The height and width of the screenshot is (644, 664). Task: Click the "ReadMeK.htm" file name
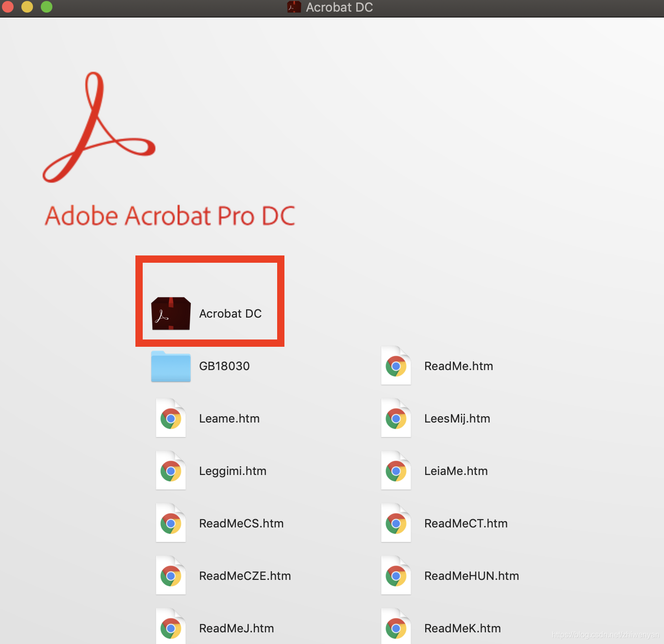tap(463, 628)
